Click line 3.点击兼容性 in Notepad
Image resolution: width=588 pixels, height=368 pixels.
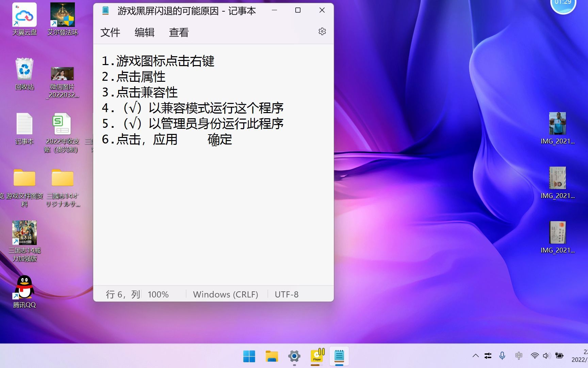[140, 92]
